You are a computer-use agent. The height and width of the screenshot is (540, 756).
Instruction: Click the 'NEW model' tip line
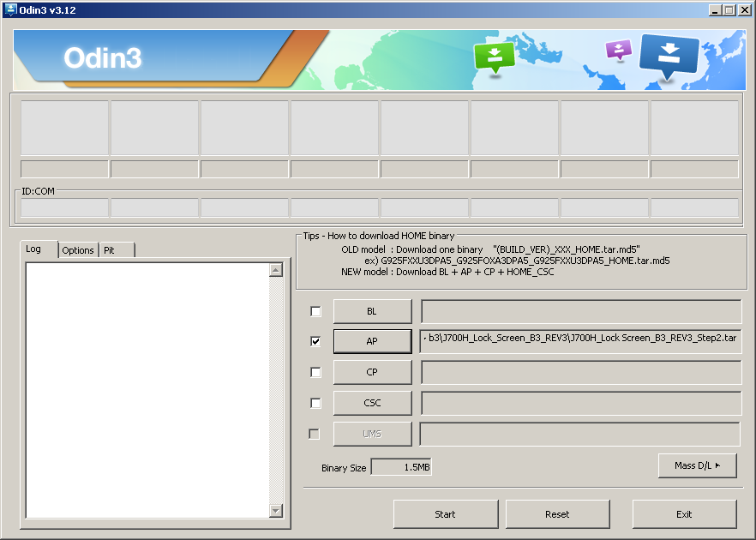click(447, 272)
